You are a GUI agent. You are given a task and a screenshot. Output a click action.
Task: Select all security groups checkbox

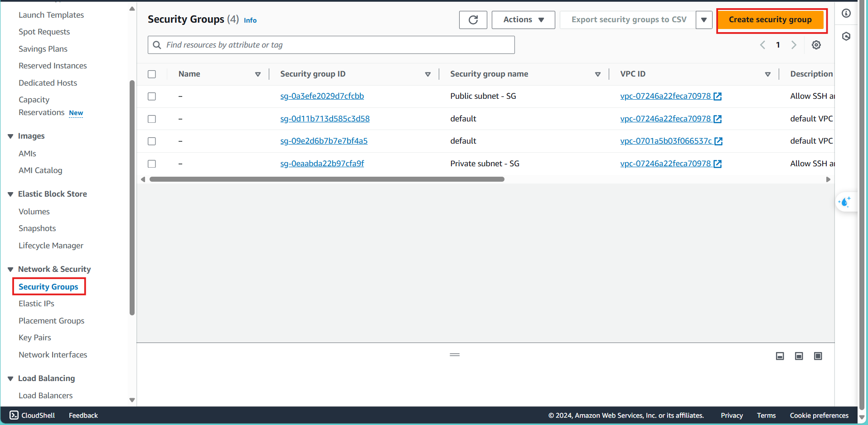click(152, 74)
